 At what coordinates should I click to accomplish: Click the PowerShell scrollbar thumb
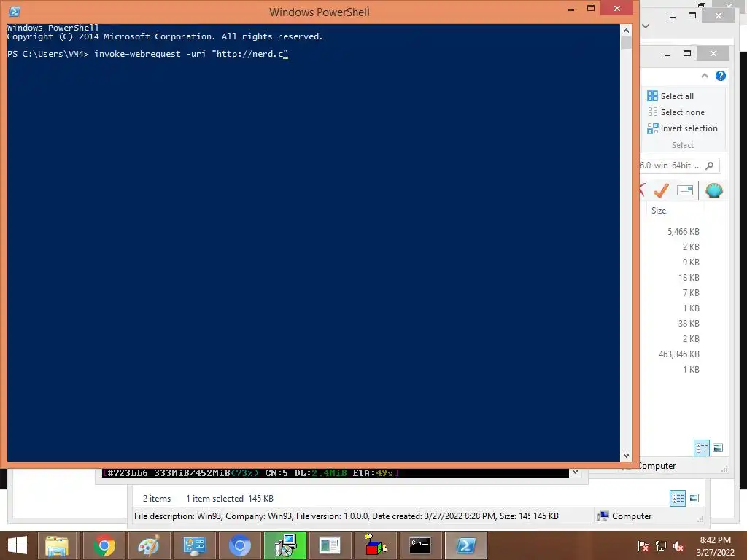(x=626, y=42)
